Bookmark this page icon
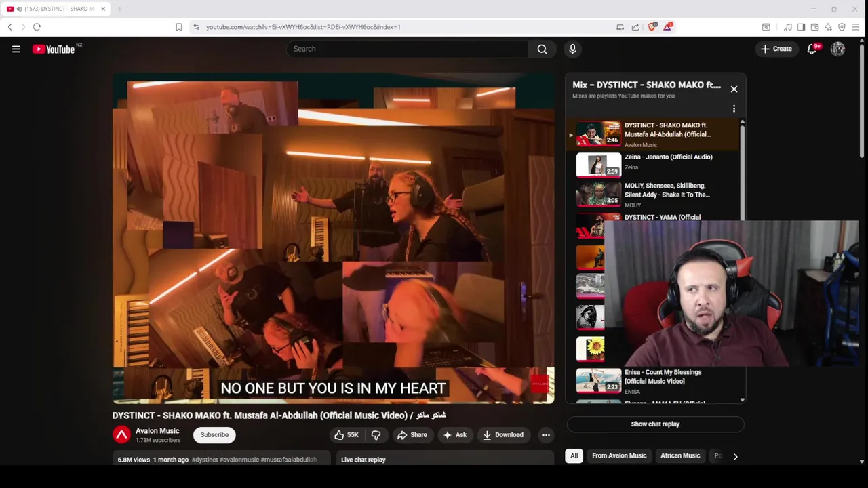This screenshot has width=868, height=488. click(179, 27)
